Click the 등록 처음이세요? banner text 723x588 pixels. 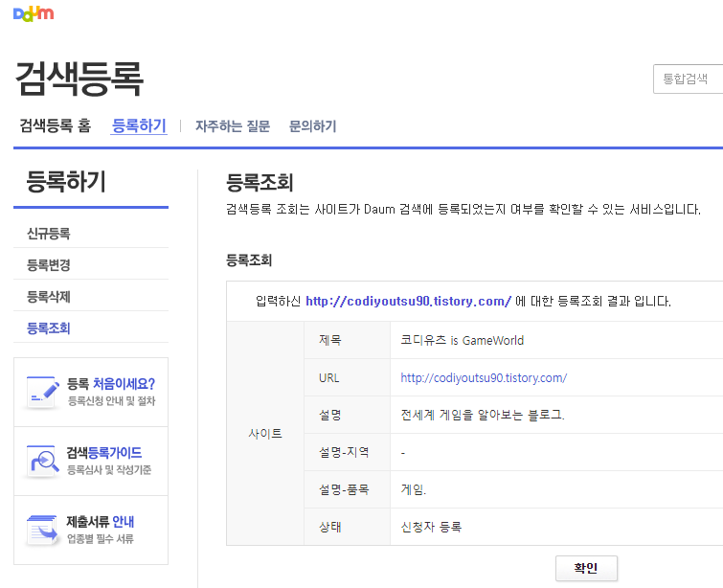(x=111, y=384)
